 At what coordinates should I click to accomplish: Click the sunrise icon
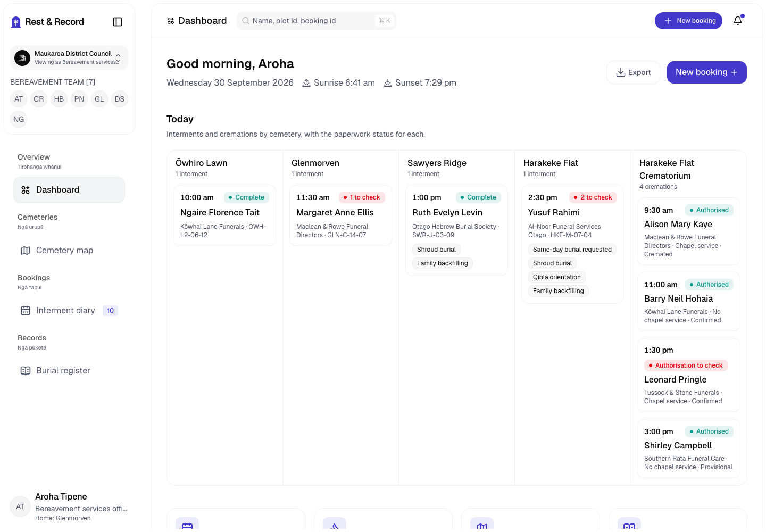click(x=306, y=83)
